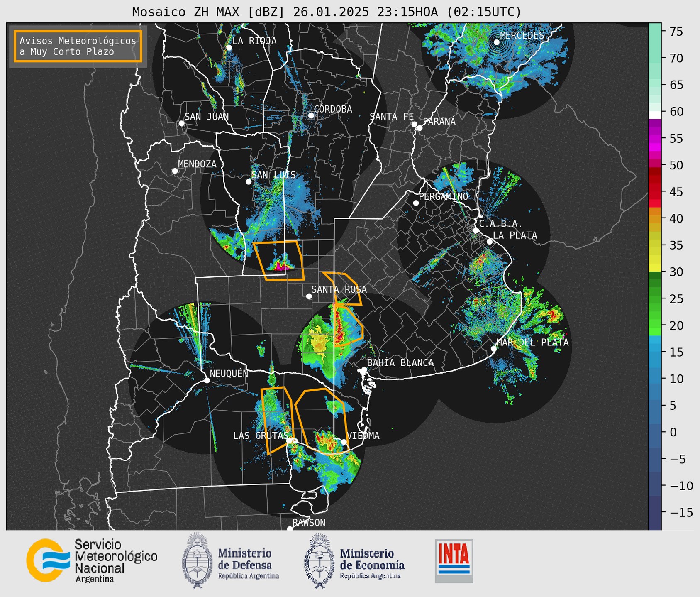Click the C.A.B.A. city label
The height and width of the screenshot is (597, 700).
coord(501,224)
